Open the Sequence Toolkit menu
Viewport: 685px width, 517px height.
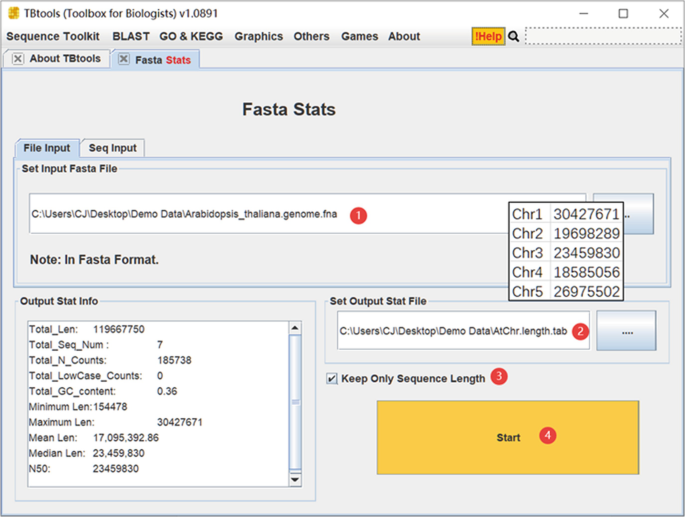(53, 36)
